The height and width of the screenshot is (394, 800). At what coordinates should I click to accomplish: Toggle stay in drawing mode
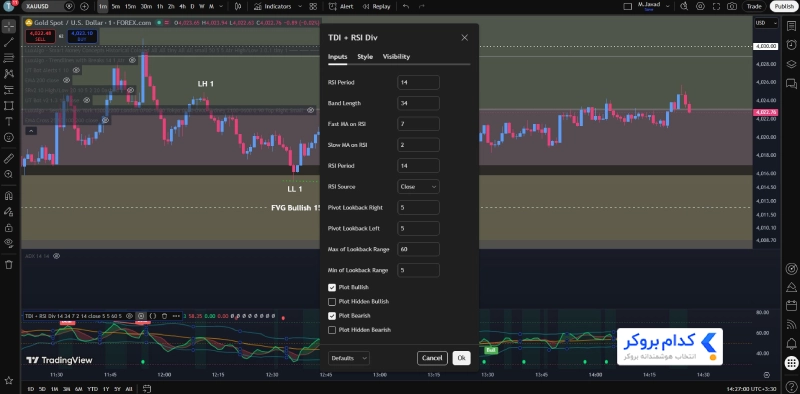[9, 212]
